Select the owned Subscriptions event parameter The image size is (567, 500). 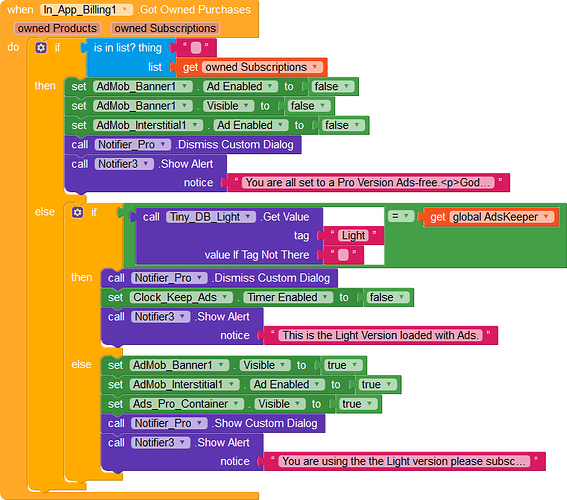pos(165,28)
